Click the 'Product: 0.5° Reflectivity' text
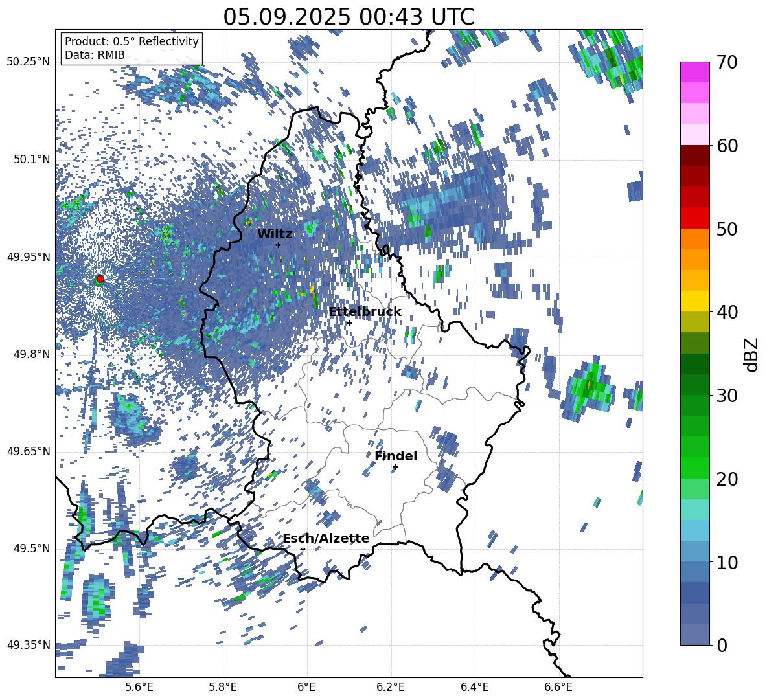The height and width of the screenshot is (700, 767). pyautogui.click(x=132, y=41)
